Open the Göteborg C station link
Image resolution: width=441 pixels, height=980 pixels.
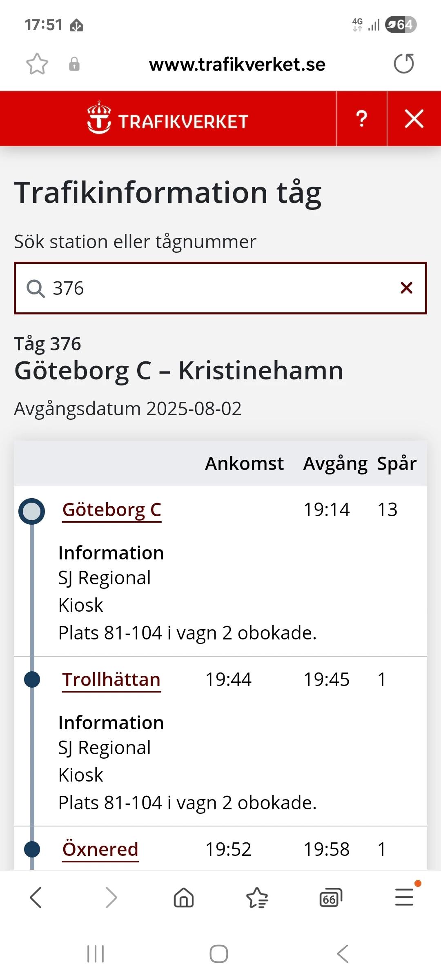coord(112,510)
